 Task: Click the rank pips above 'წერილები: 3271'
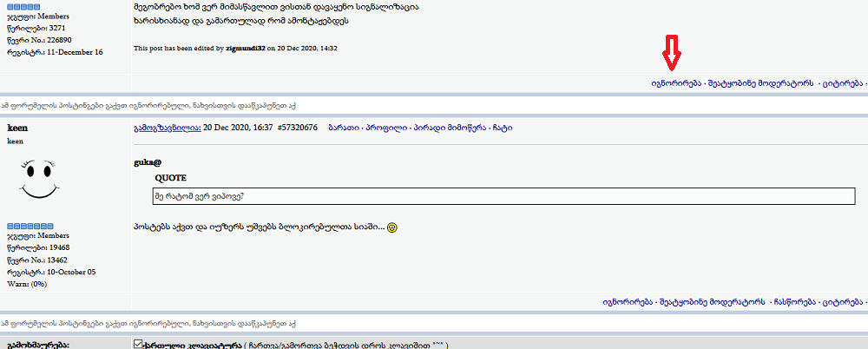pyautogui.click(x=23, y=7)
